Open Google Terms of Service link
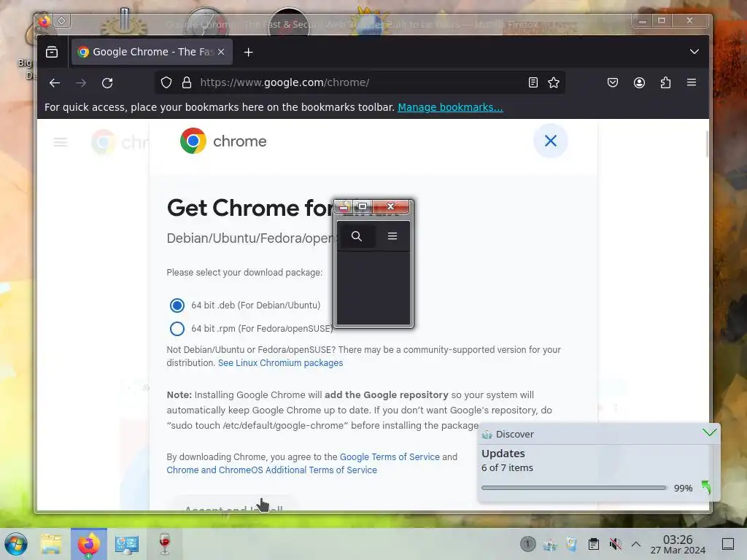747x560 pixels. pyautogui.click(x=390, y=457)
